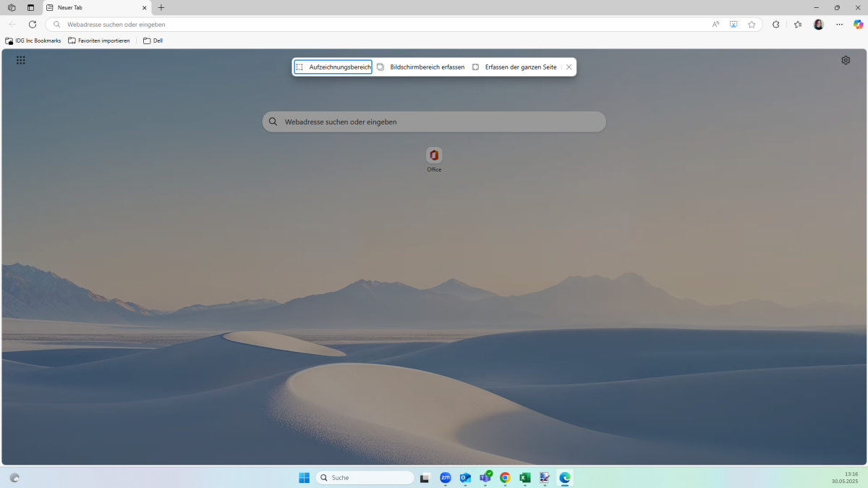Click the page search box in center

coord(434,122)
